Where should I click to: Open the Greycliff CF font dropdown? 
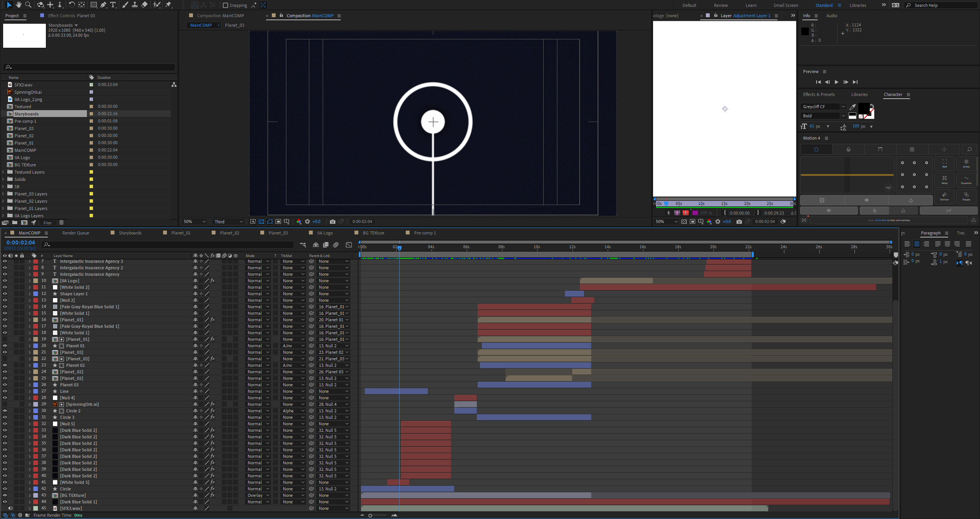click(x=843, y=107)
